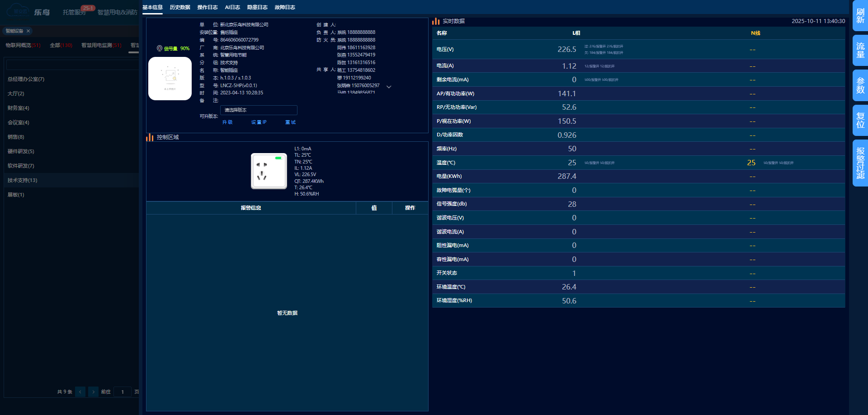This screenshot has height=415, width=868.
Task: Go to previous page in device list
Action: 80,392
